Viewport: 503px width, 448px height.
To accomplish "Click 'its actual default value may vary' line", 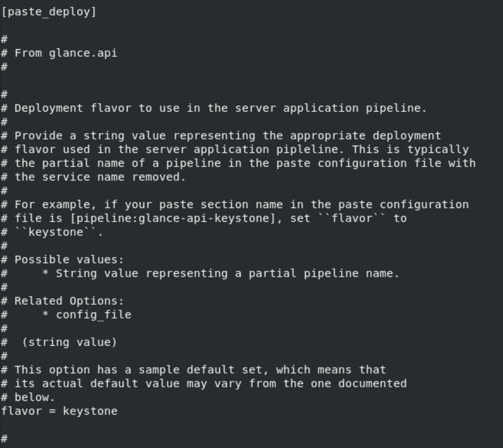I will tap(211, 383).
